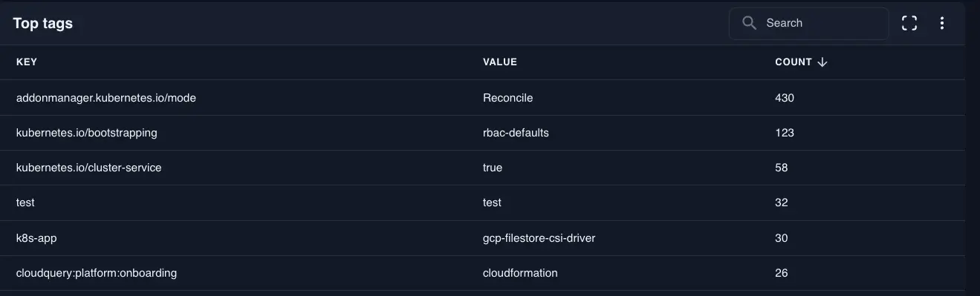Sort by the COUNT column header
Image resolution: width=980 pixels, height=296 pixels.
794,62
